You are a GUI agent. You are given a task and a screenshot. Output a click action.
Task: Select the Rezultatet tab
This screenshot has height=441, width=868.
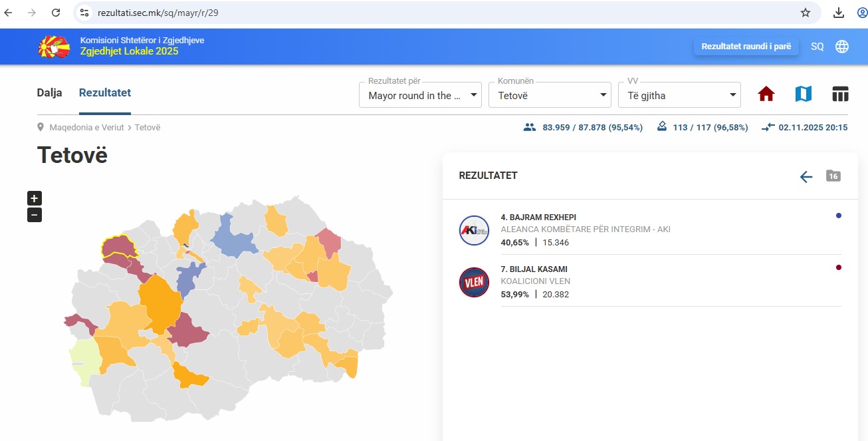click(105, 93)
